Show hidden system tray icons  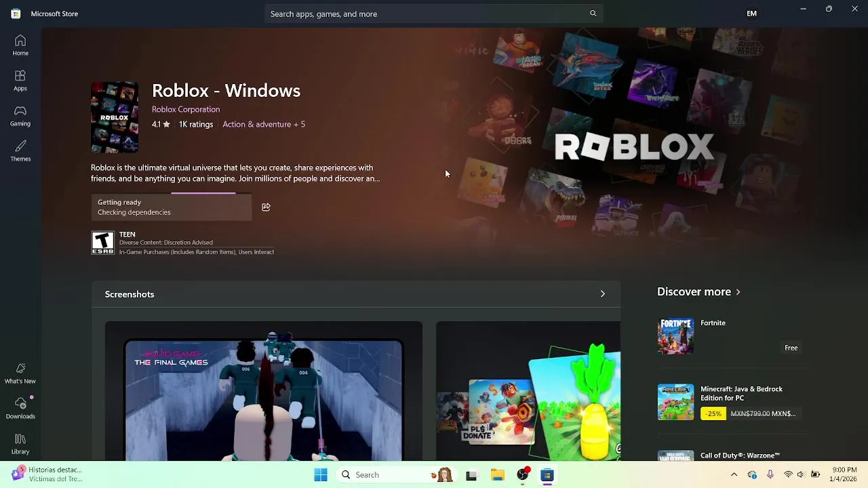click(x=734, y=475)
